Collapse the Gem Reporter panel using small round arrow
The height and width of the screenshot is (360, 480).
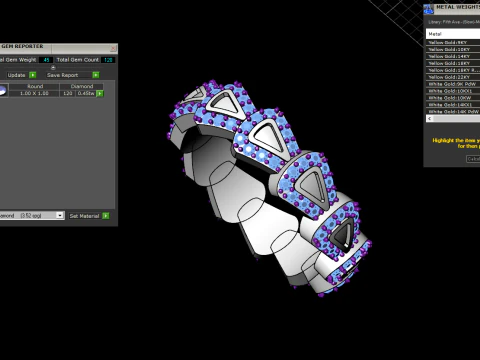coord(53,67)
